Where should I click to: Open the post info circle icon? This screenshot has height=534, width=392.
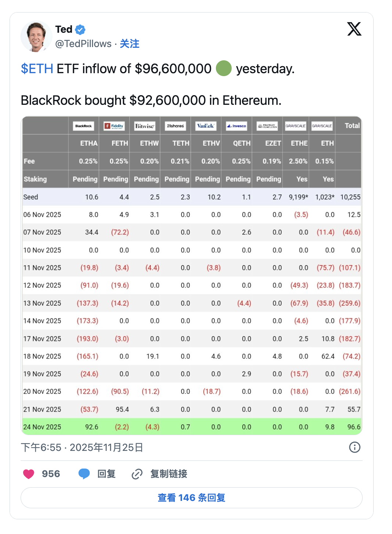[x=354, y=447]
